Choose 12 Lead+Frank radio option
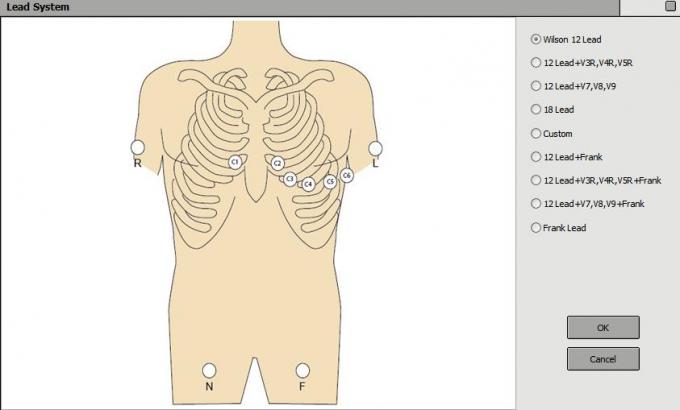The width and height of the screenshot is (680, 410). click(567, 157)
